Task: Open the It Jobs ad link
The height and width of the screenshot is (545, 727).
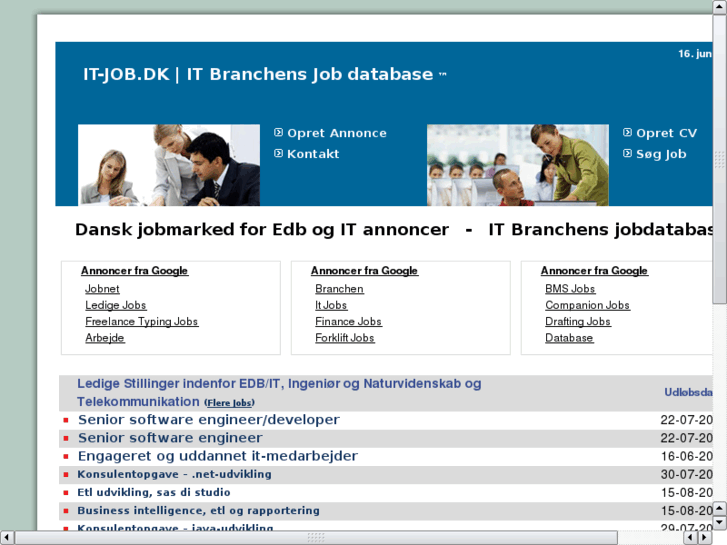Action: 331,305
